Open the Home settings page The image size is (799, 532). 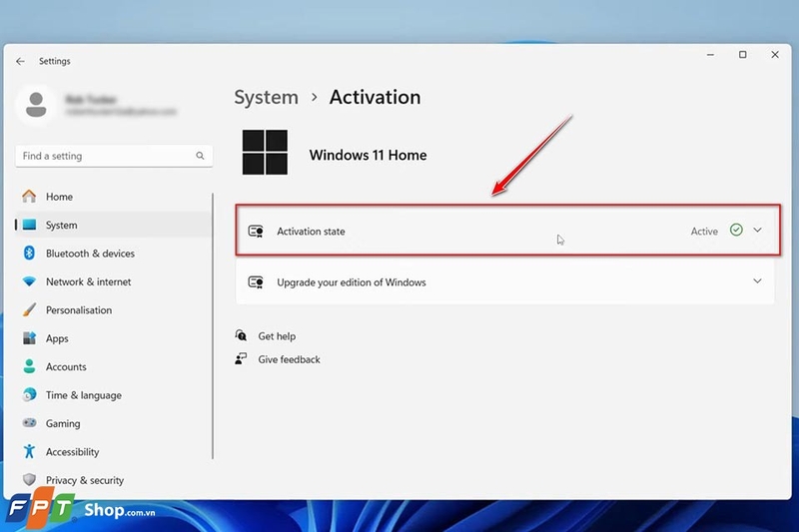[113, 197]
